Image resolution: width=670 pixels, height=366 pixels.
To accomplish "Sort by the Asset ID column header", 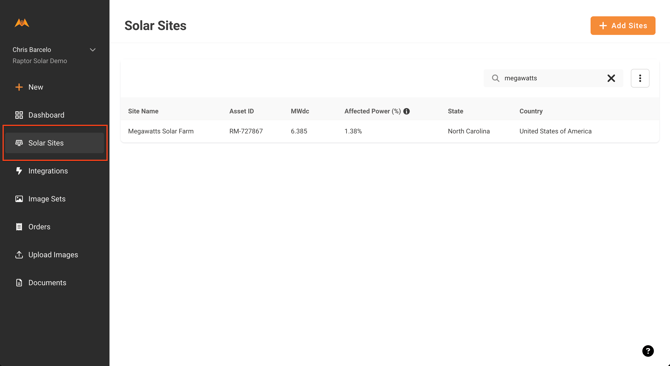I will 241,111.
